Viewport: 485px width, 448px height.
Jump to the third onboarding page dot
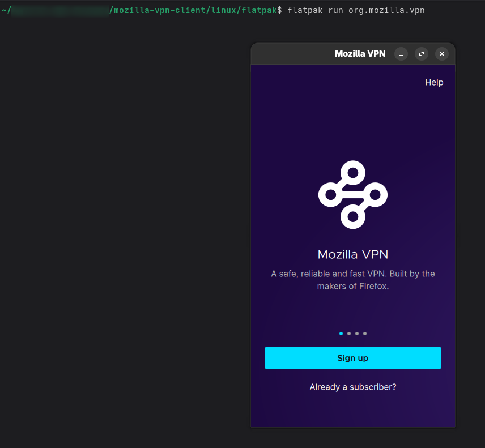pos(357,334)
